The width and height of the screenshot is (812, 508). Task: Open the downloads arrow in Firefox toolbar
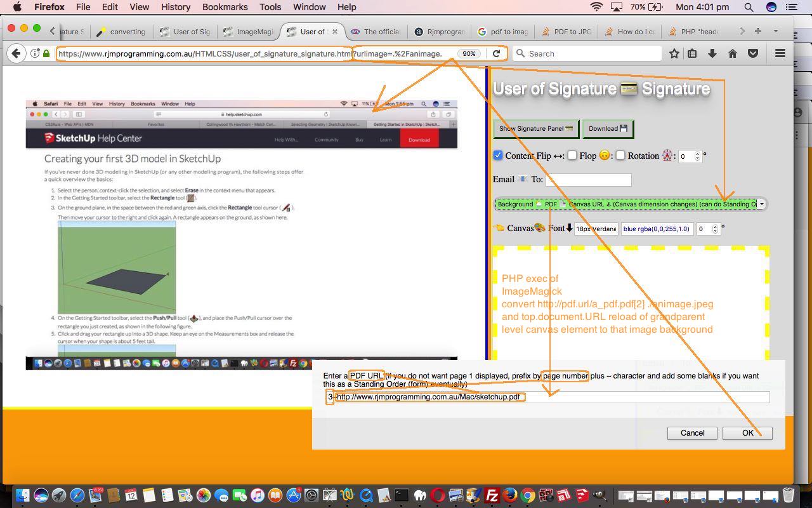click(712, 54)
